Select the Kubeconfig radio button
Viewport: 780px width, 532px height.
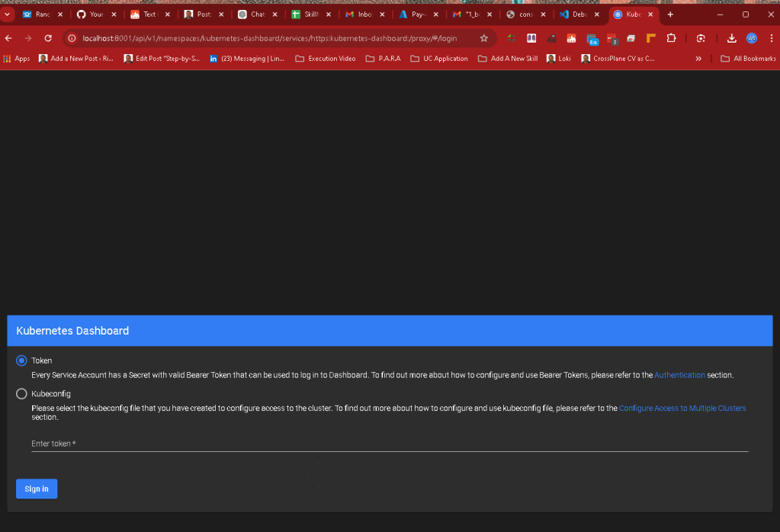21,394
